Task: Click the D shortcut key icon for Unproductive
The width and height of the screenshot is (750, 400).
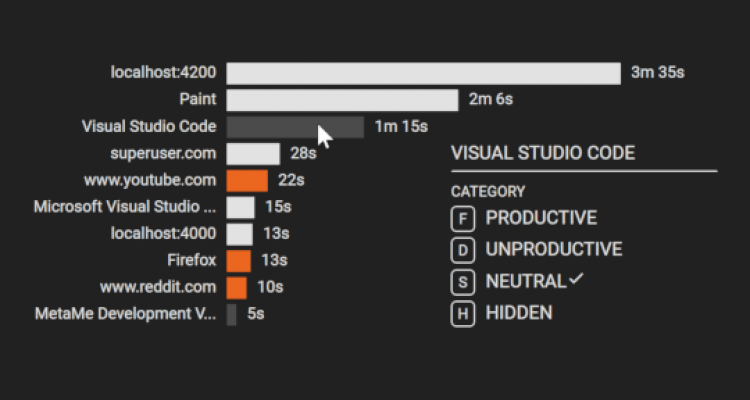Action: [463, 250]
